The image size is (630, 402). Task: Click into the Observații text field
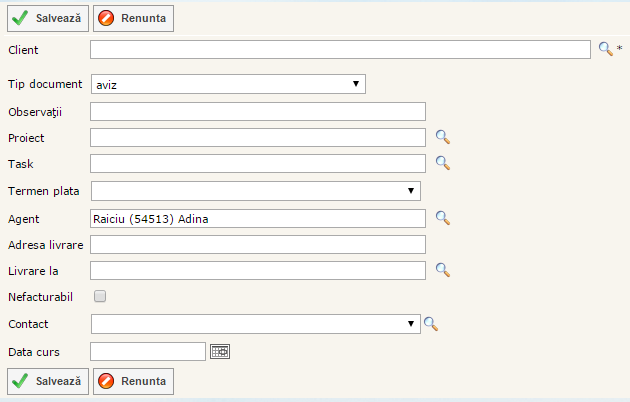click(257, 111)
